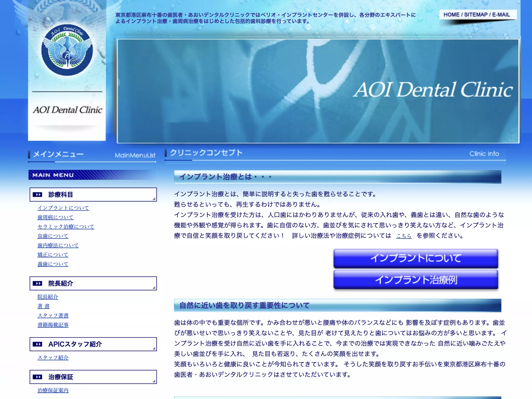Screen dimensions: 532x399
Task: Click the AOI Dental Clinic text under logo
Action: pyautogui.click(x=68, y=110)
